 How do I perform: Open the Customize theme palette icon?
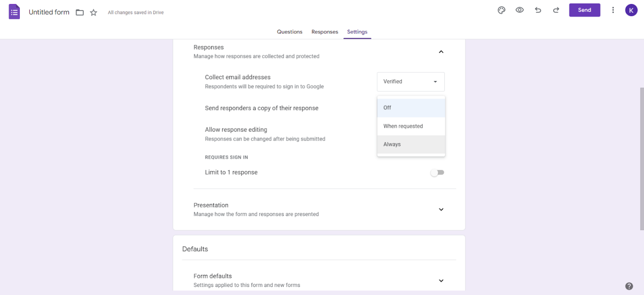point(501,10)
